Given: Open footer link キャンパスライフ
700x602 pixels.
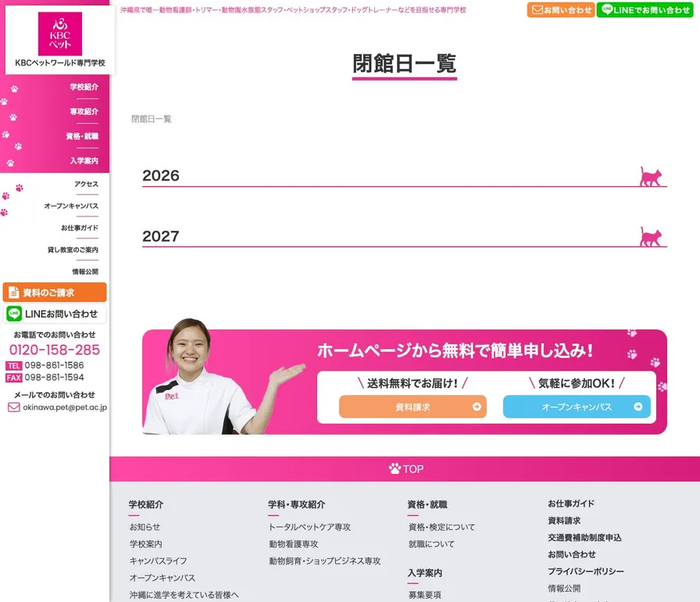Looking at the screenshot, I should (x=159, y=561).
